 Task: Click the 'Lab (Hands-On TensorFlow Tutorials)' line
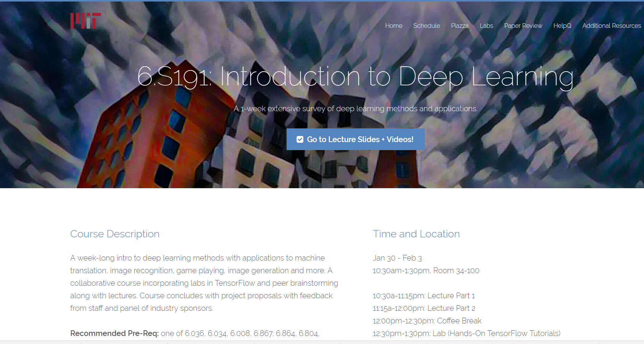coord(467,333)
